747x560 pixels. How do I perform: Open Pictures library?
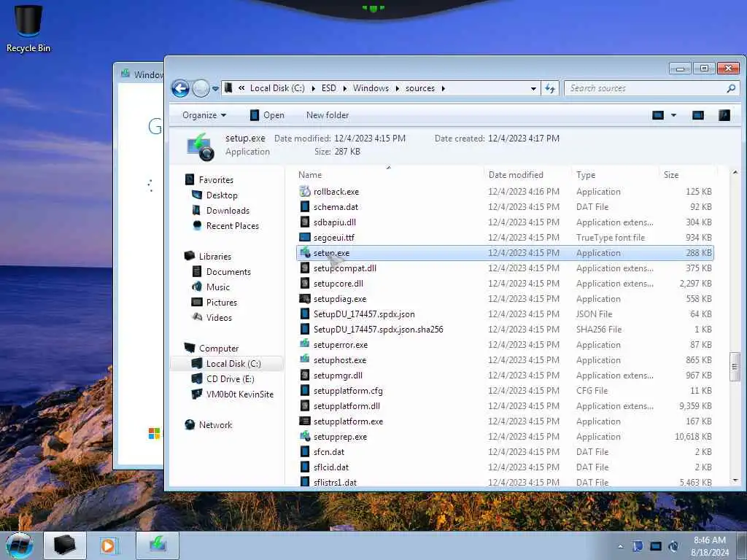[222, 303]
